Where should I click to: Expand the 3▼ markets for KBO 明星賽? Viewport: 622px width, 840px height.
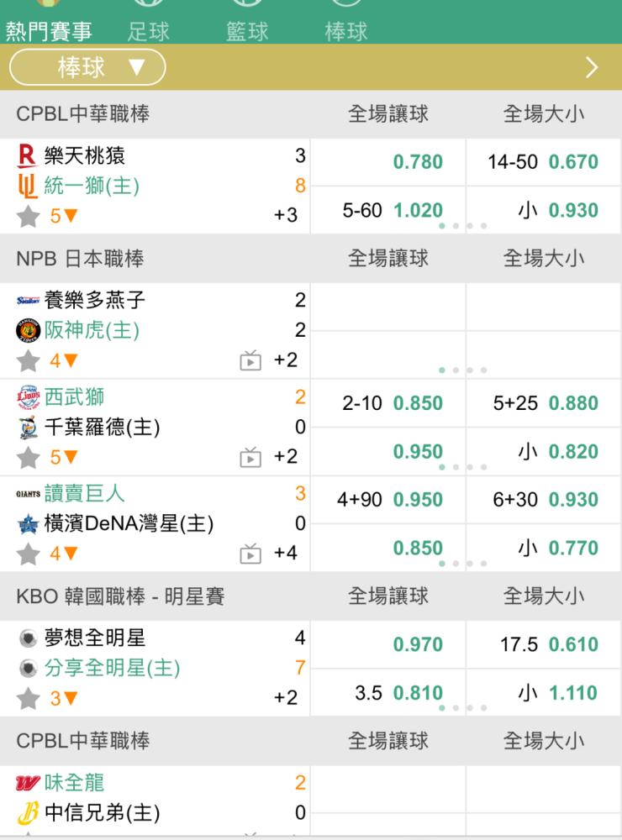point(64,698)
